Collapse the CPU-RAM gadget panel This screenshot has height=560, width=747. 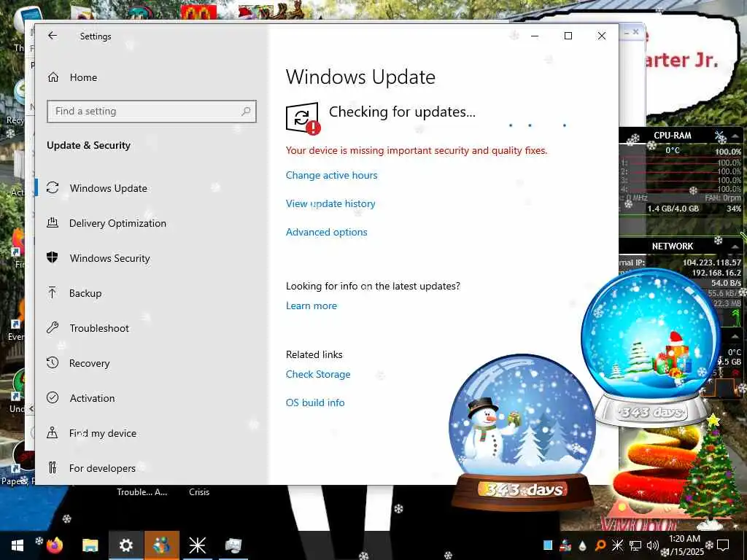pos(735,136)
